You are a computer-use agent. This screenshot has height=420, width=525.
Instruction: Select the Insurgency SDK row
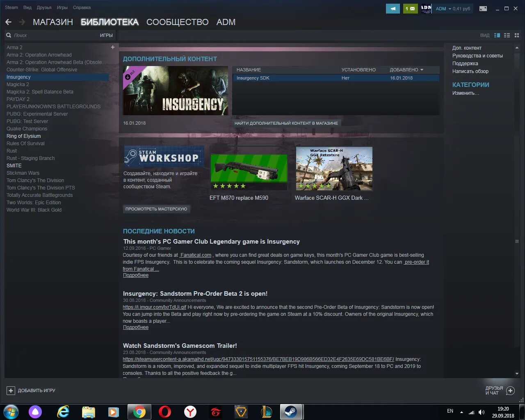point(336,78)
